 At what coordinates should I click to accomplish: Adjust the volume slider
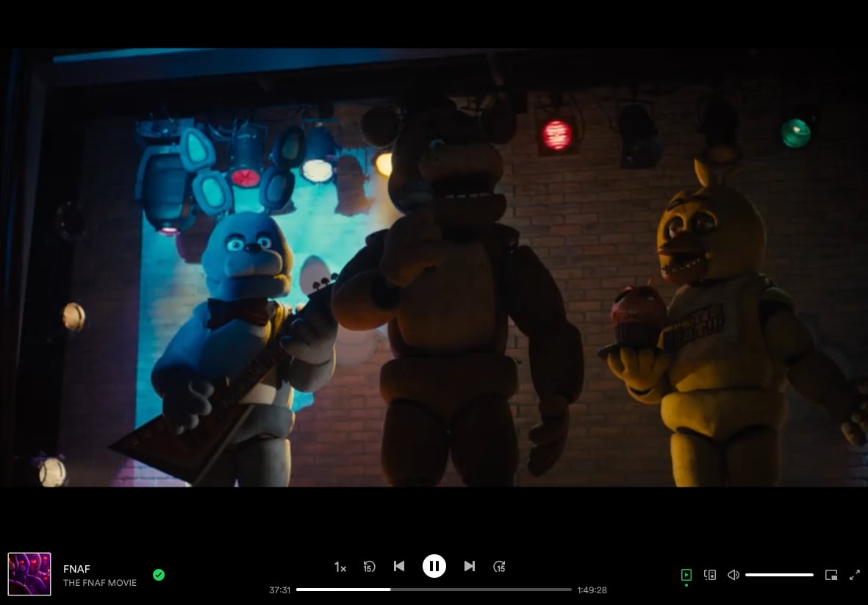pos(779,575)
